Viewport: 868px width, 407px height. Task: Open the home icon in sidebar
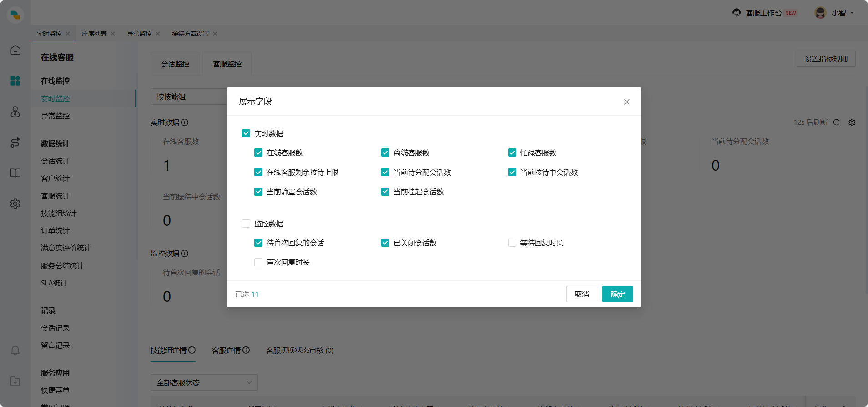[15, 50]
